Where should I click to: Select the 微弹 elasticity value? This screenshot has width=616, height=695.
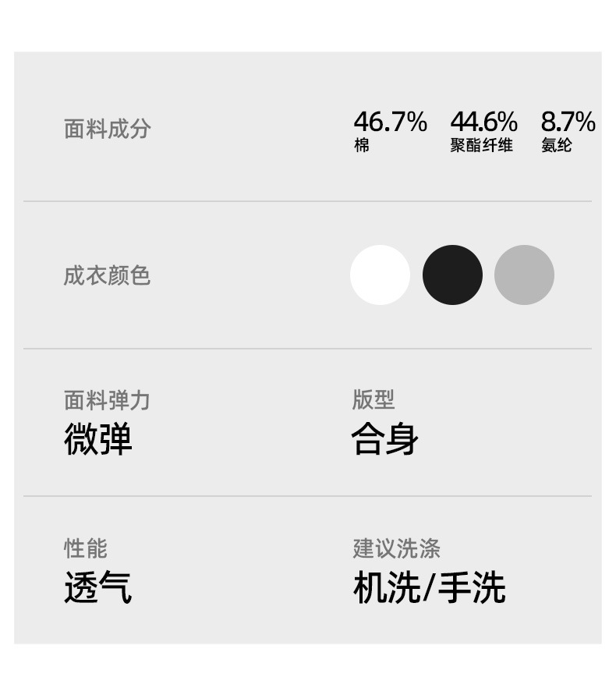point(98,439)
